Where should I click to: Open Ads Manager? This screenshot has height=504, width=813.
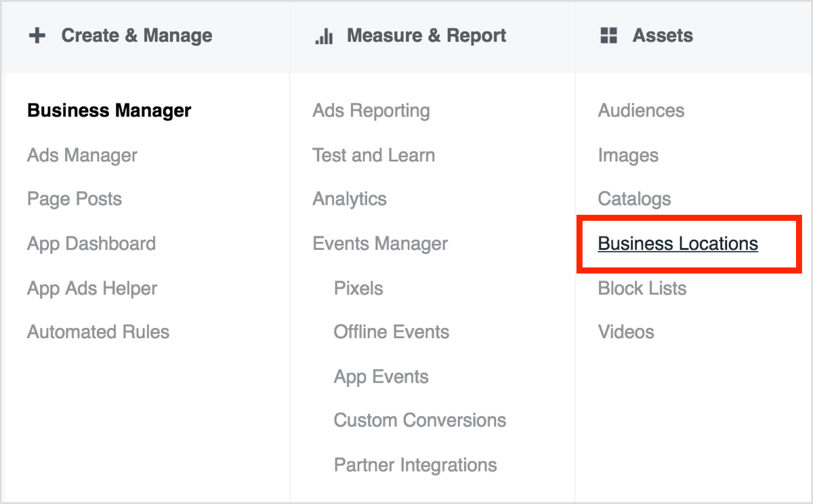[x=82, y=155]
